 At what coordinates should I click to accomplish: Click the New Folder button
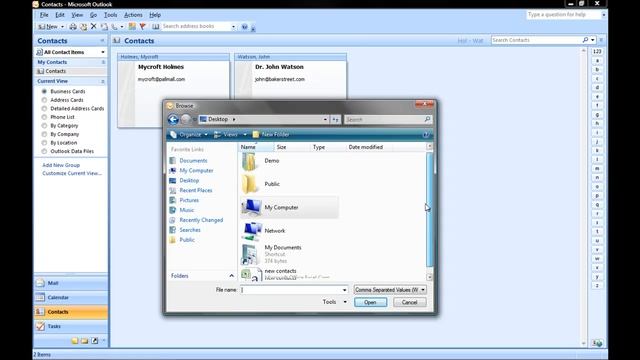click(x=271, y=135)
